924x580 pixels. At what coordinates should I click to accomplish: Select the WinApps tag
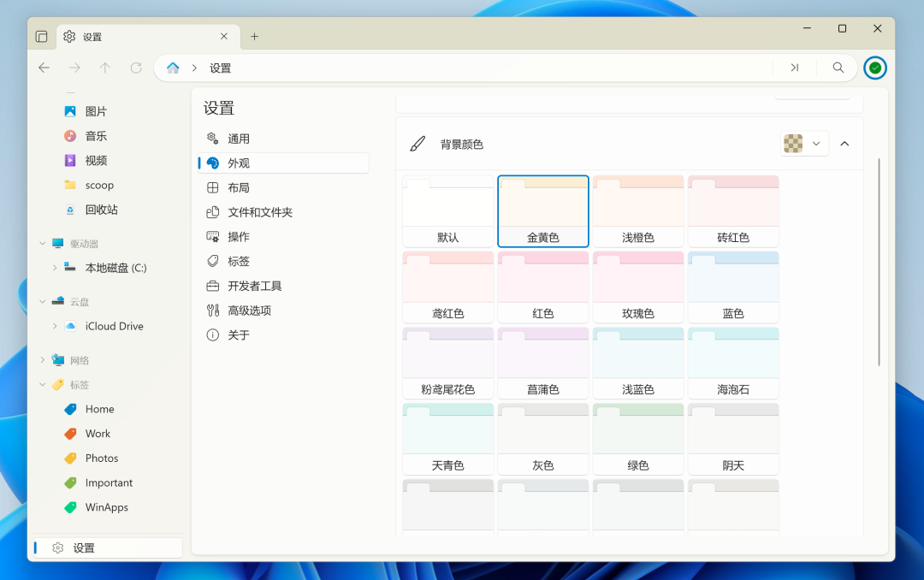point(109,507)
